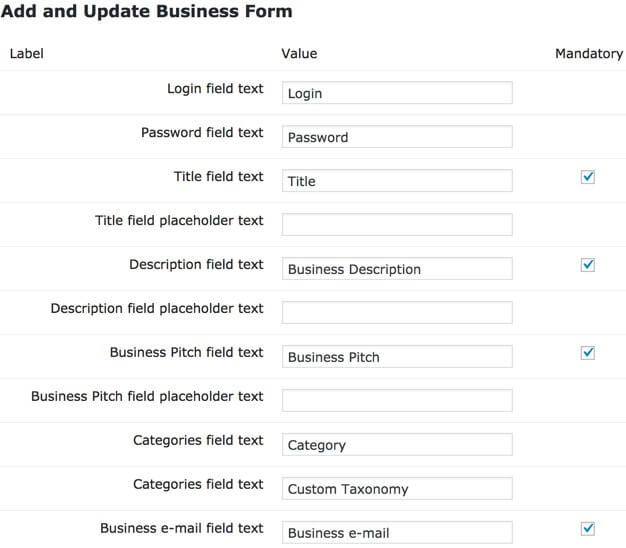Click the "Mandatory" column header
The height and width of the screenshot is (548, 626).
(x=589, y=54)
